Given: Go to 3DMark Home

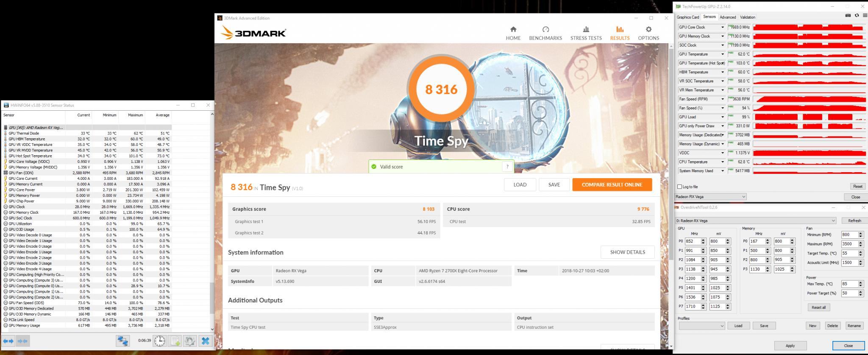Looking at the screenshot, I should pos(513,33).
